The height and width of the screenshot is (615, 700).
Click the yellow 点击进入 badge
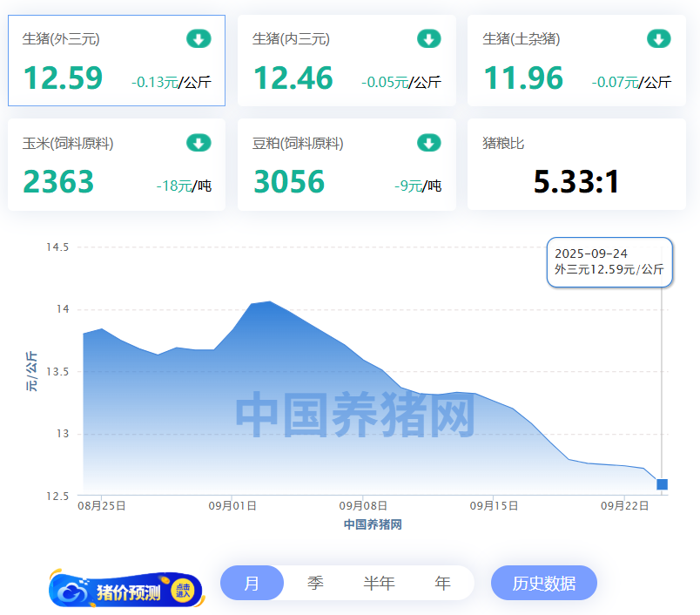[x=183, y=591]
